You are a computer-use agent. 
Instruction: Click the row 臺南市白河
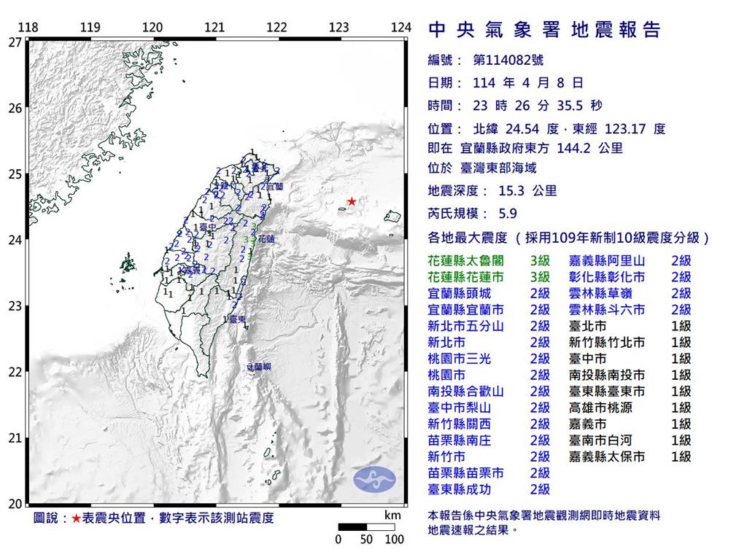630,440
